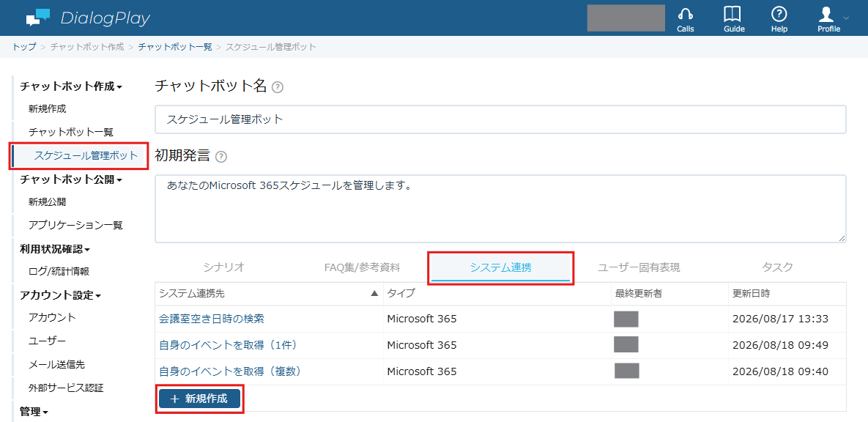Expand the 管理 sidebar section
The width and height of the screenshot is (868, 422).
click(x=34, y=412)
